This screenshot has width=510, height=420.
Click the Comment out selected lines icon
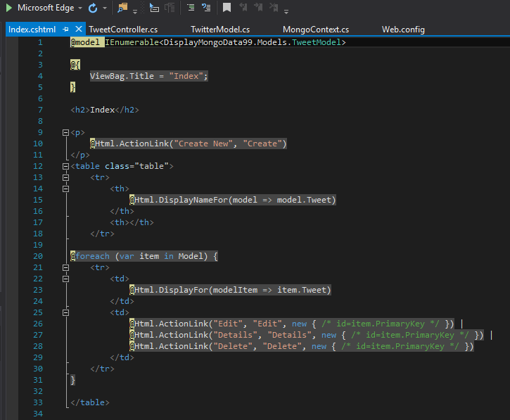tap(191, 8)
